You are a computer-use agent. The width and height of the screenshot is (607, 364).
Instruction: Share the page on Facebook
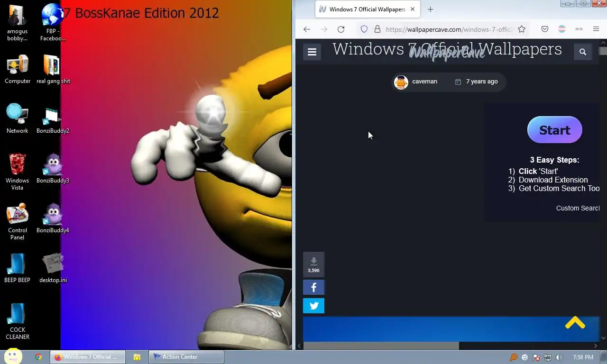coord(313,287)
